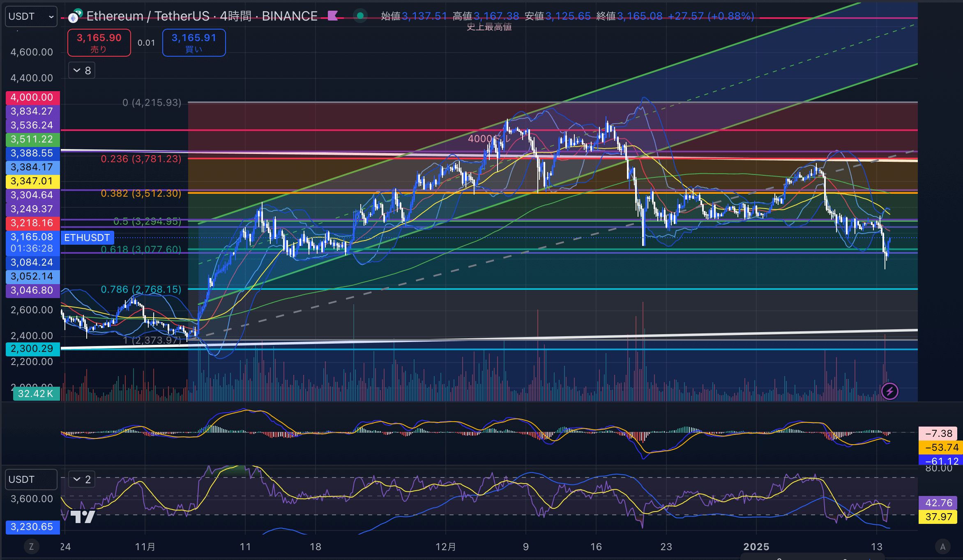
Task: Click the 0.01 spread value
Action: [x=146, y=43]
